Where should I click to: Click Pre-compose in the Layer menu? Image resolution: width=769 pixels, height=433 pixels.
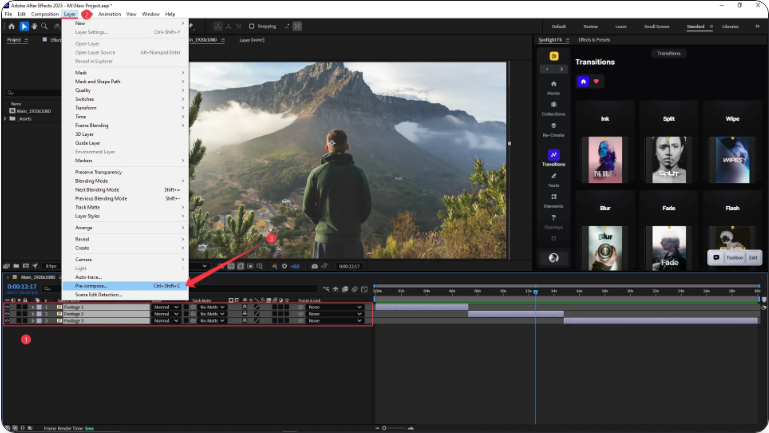click(x=92, y=285)
